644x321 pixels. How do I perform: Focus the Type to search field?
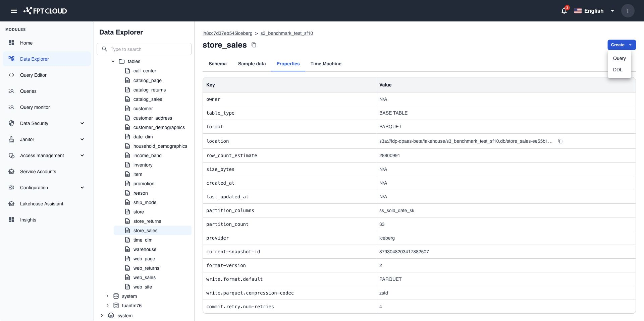pyautogui.click(x=144, y=49)
